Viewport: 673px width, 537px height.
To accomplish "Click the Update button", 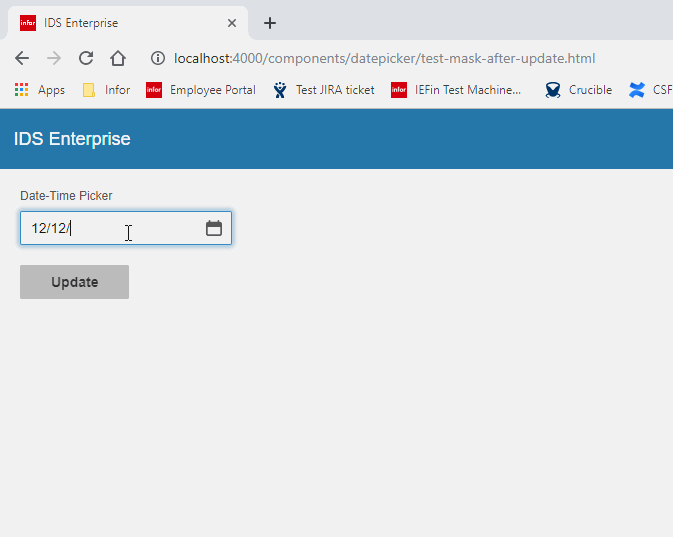I will (x=74, y=282).
